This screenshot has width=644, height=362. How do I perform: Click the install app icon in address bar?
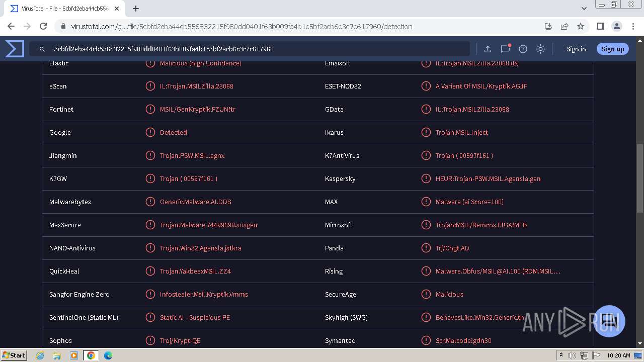548,26
